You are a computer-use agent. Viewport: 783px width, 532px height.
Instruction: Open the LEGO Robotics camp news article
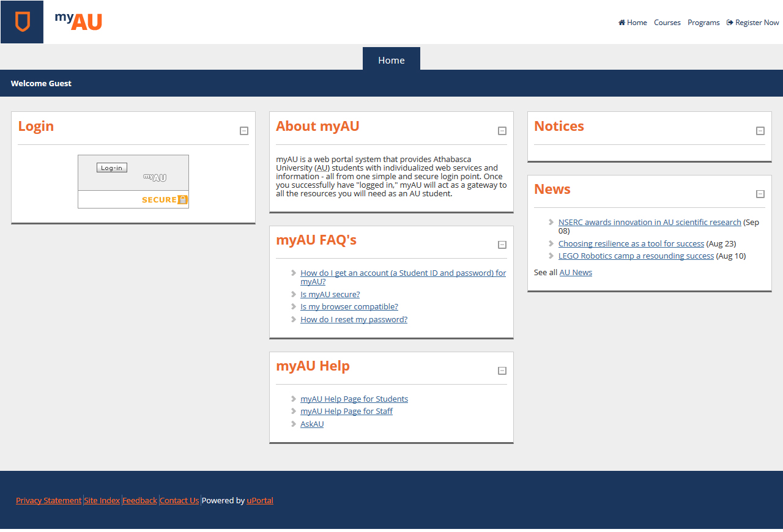636,256
